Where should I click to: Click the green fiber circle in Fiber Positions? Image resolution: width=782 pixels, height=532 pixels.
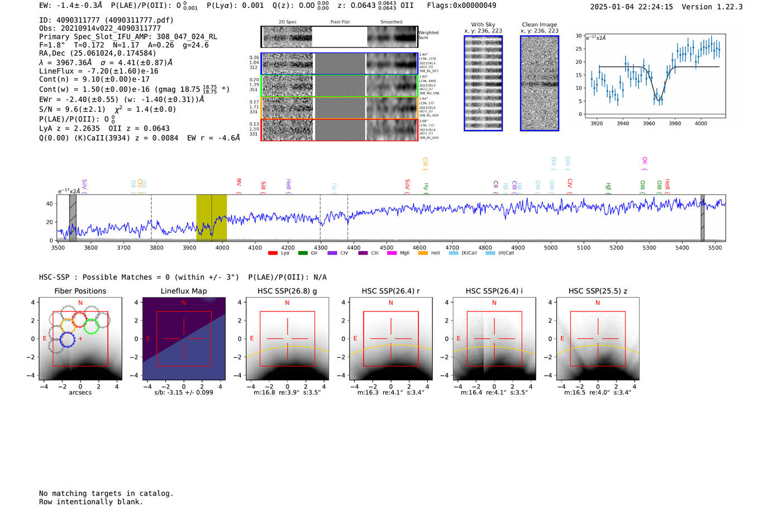91,326
